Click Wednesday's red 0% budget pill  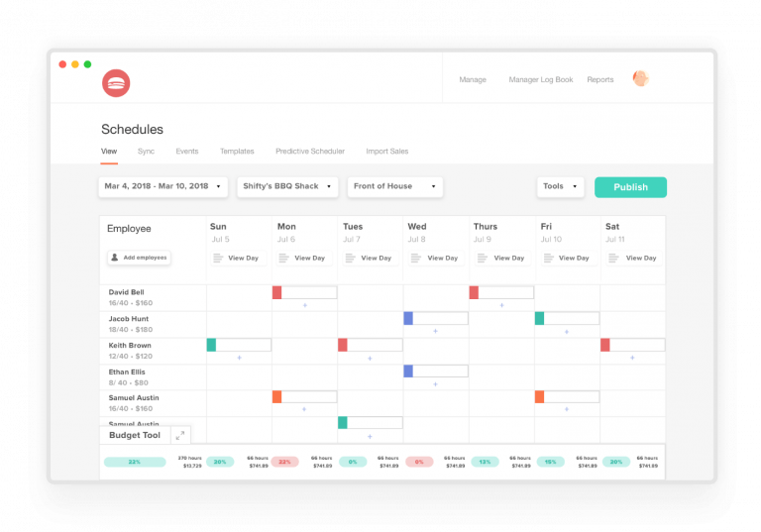tap(419, 462)
